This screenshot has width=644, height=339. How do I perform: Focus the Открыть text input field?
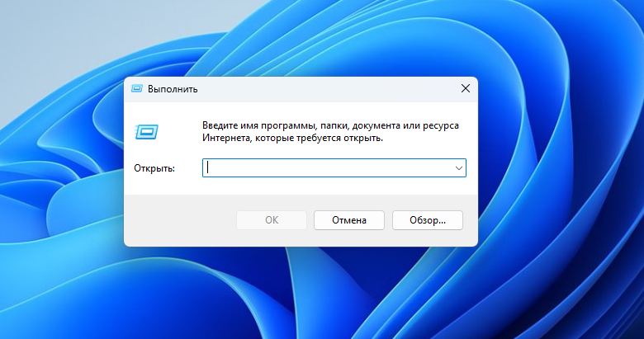pyautogui.click(x=334, y=168)
